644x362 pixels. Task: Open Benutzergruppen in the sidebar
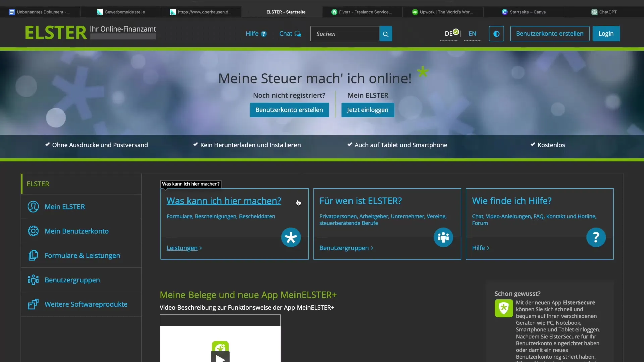pos(81,280)
